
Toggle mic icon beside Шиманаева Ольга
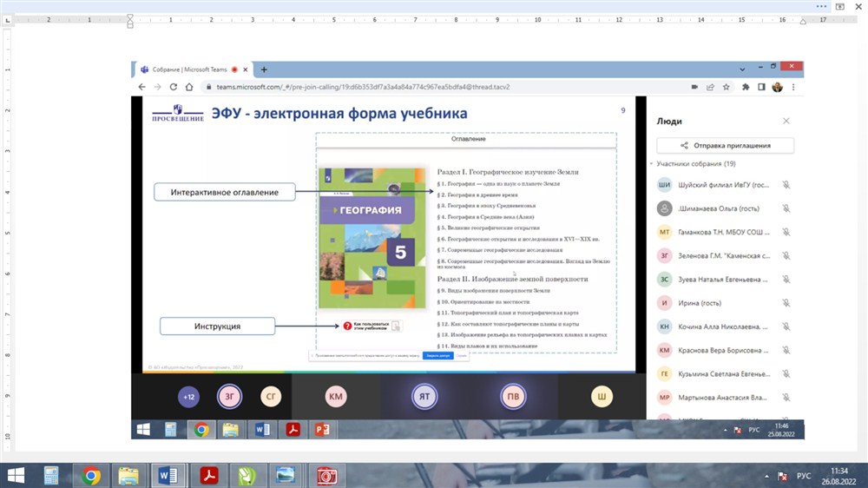click(x=786, y=208)
